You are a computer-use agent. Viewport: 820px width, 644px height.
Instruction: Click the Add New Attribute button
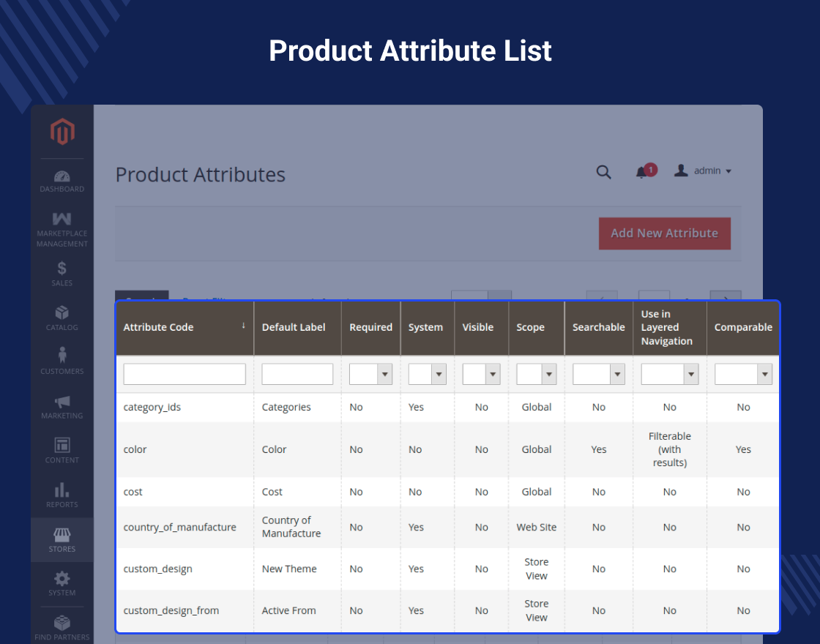pyautogui.click(x=665, y=233)
